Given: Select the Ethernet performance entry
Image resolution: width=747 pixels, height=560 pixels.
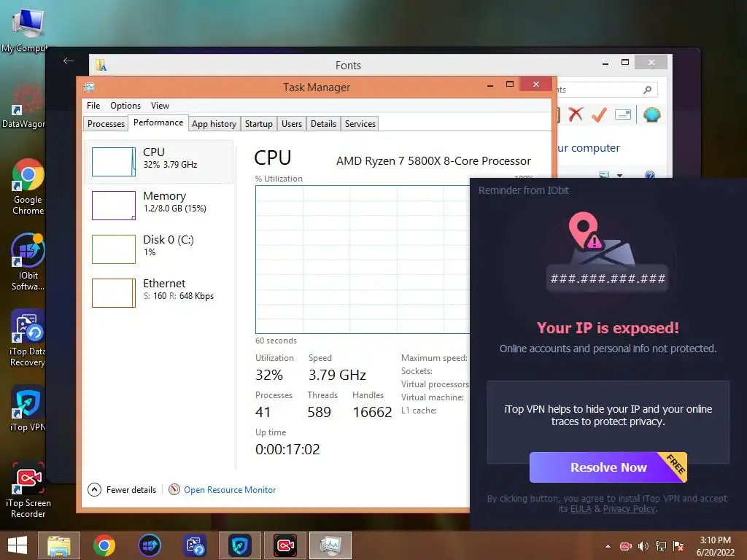Looking at the screenshot, I should coord(159,292).
